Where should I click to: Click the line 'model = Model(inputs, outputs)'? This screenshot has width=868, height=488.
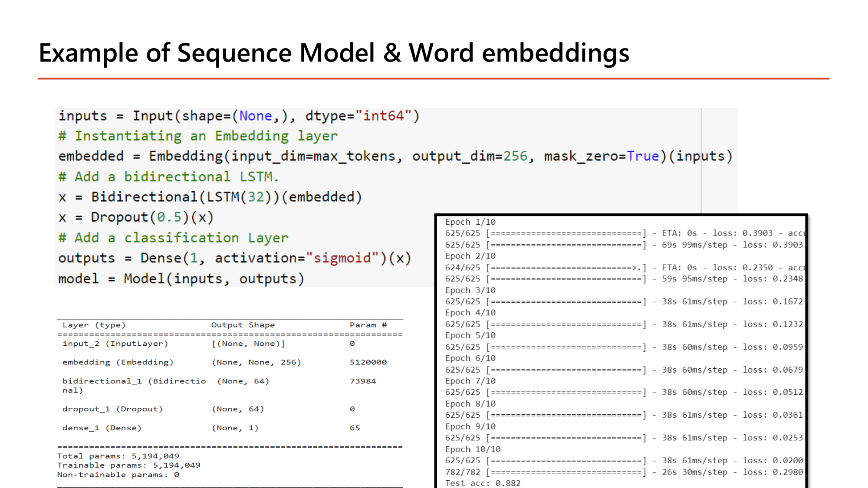click(181, 278)
